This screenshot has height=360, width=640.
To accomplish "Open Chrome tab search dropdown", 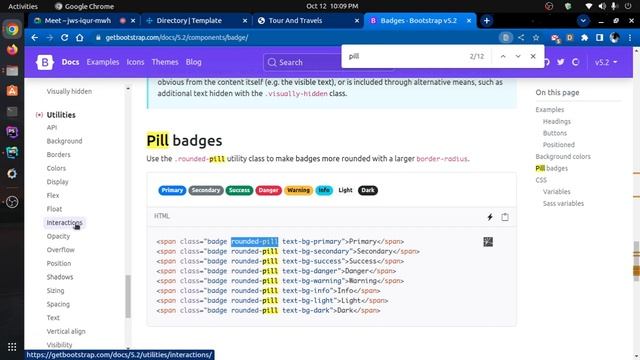I will 583,21.
